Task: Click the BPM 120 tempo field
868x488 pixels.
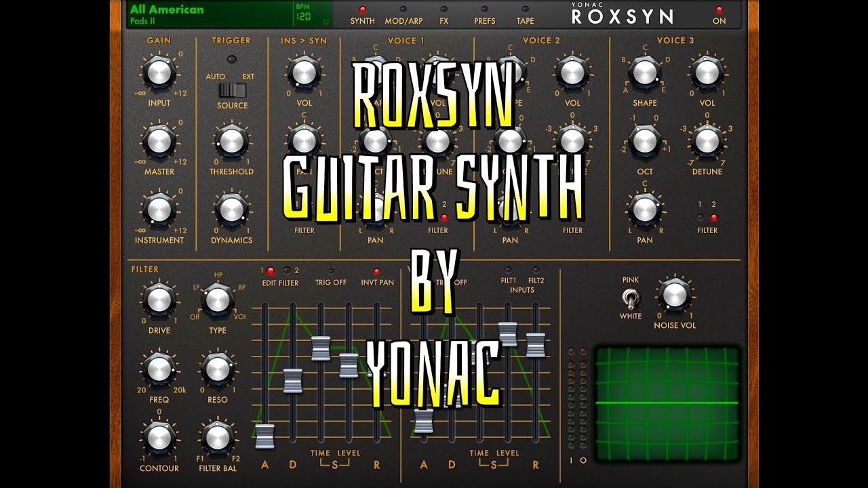Action: point(304,13)
